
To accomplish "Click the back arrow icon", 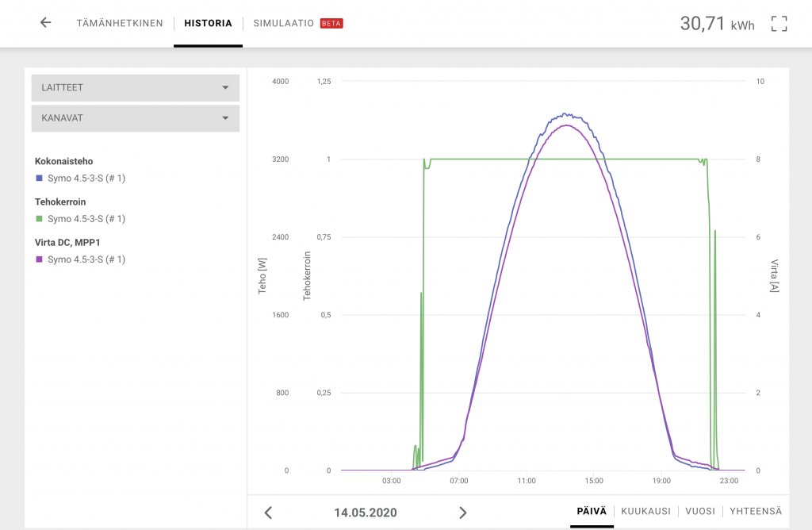I will point(45,23).
